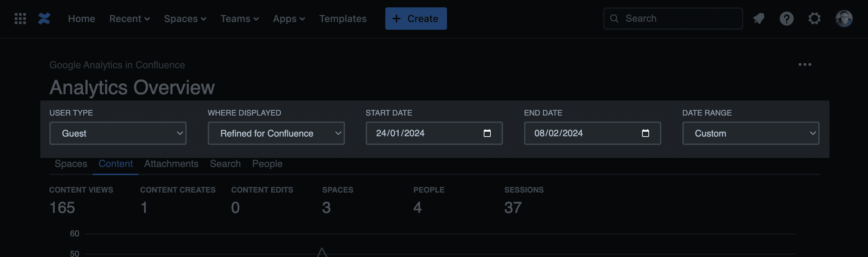Click the Sessions value 37
Image resolution: width=868 pixels, height=257 pixels.
tap(513, 208)
